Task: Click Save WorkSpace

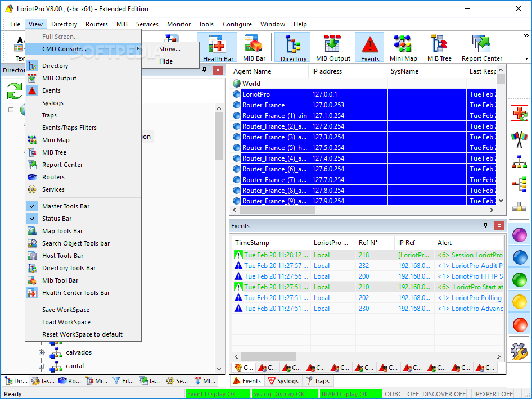Action: coord(83,310)
